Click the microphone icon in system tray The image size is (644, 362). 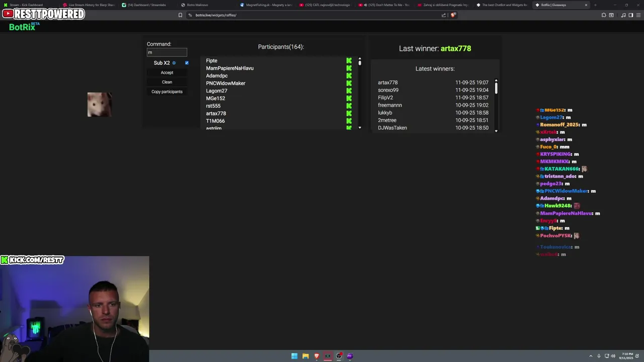[599, 356]
